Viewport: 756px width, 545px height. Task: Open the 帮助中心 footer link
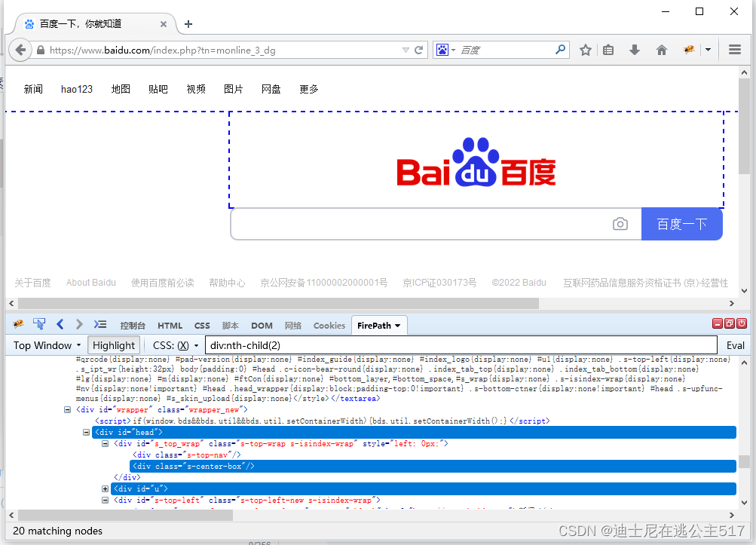point(227,283)
